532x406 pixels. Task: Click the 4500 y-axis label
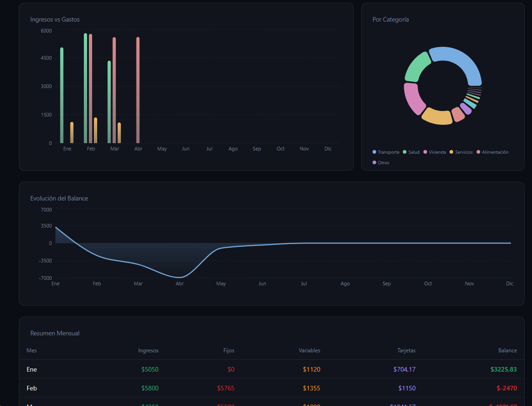coord(46,58)
